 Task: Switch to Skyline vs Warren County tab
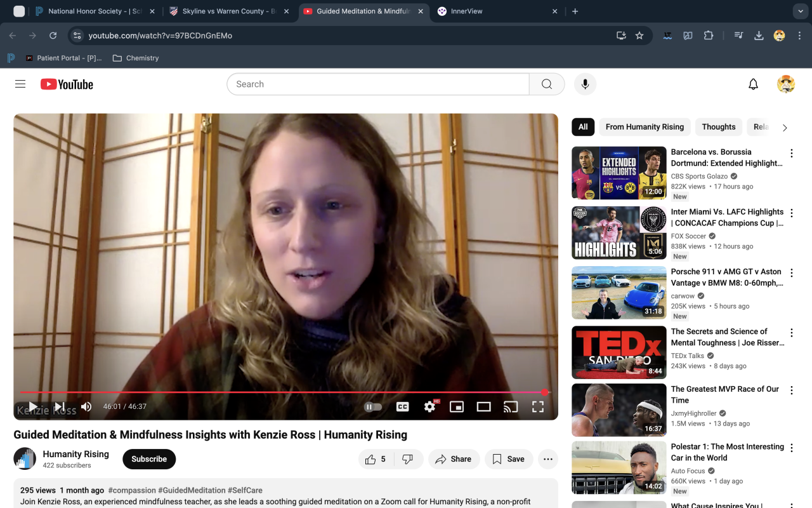point(228,11)
